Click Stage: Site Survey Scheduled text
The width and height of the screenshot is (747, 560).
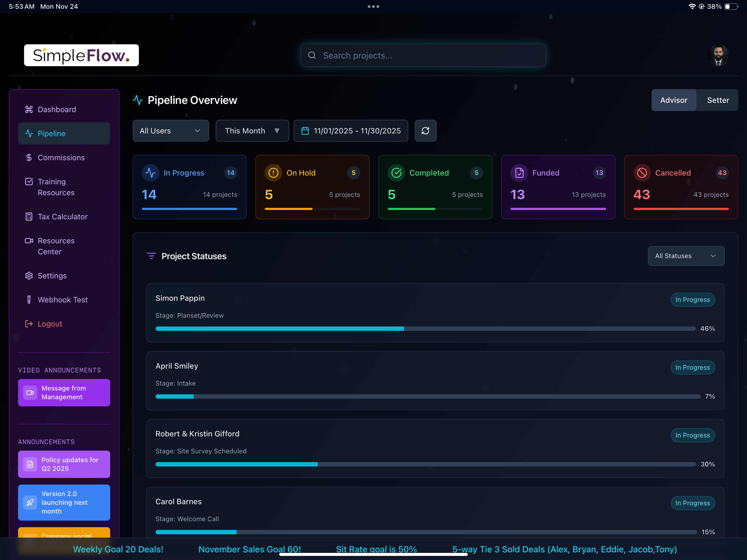pos(201,451)
